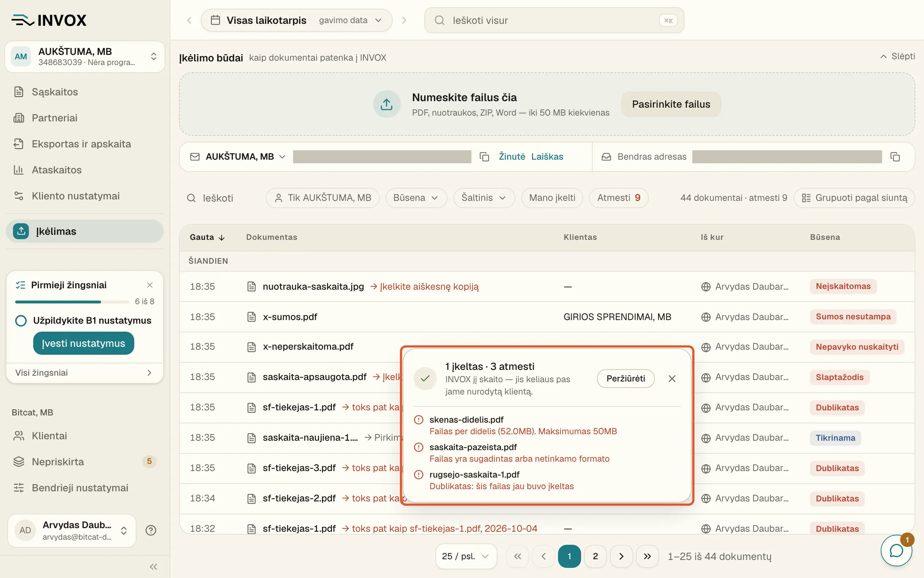Collapse the sidebar with double chevron

(x=153, y=566)
